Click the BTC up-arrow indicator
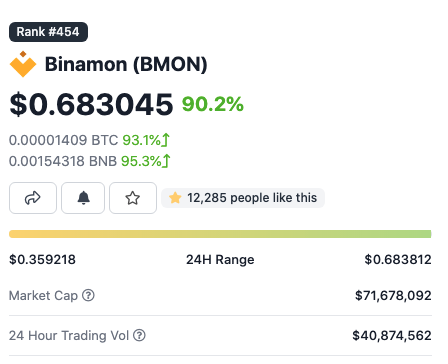 pyautogui.click(x=166, y=140)
